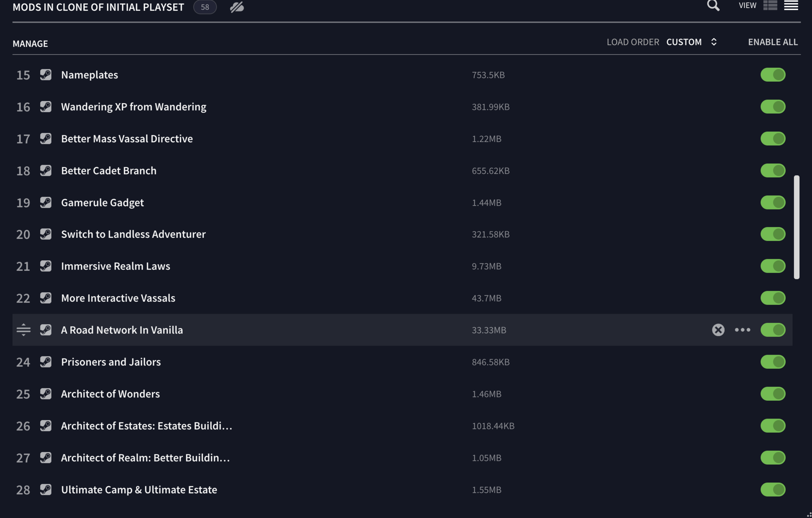812x518 pixels.
Task: Switch to detailed grid view icon
Action: 770,6
